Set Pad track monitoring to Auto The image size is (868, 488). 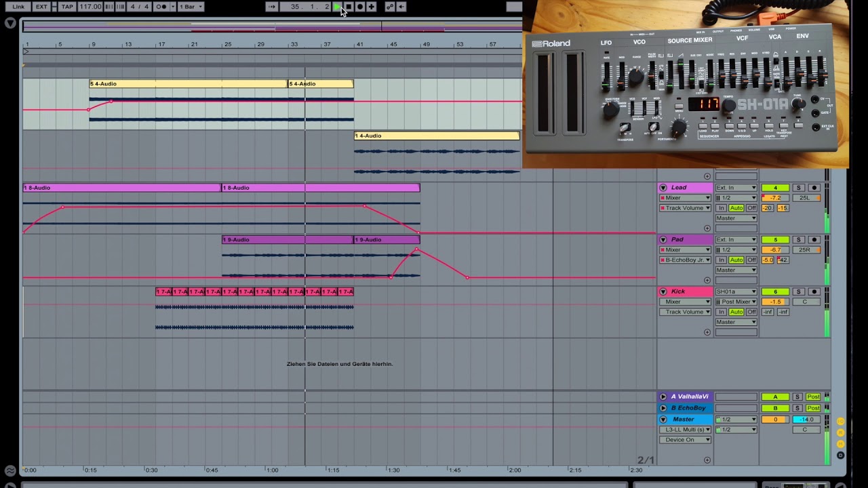click(736, 260)
